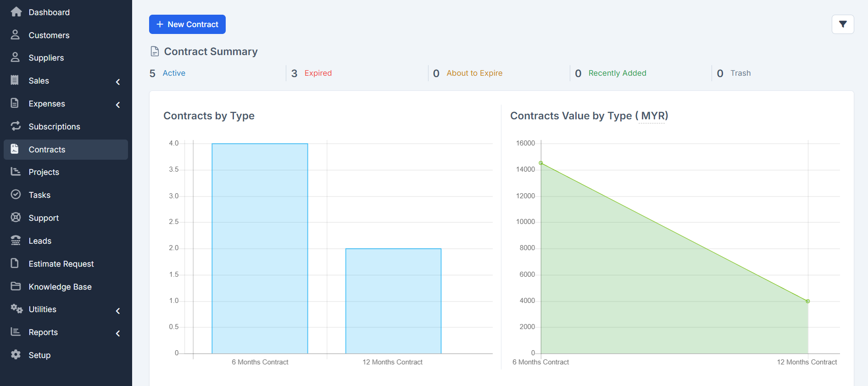Viewport: 868px width, 386px height.
Task: Click the Subscriptions refresh-arrows icon
Action: click(16, 126)
